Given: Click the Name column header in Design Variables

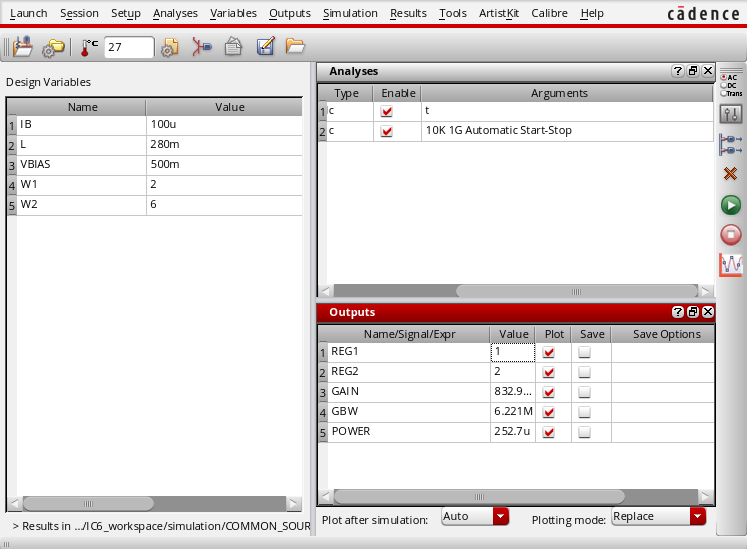Looking at the screenshot, I should [x=82, y=107].
